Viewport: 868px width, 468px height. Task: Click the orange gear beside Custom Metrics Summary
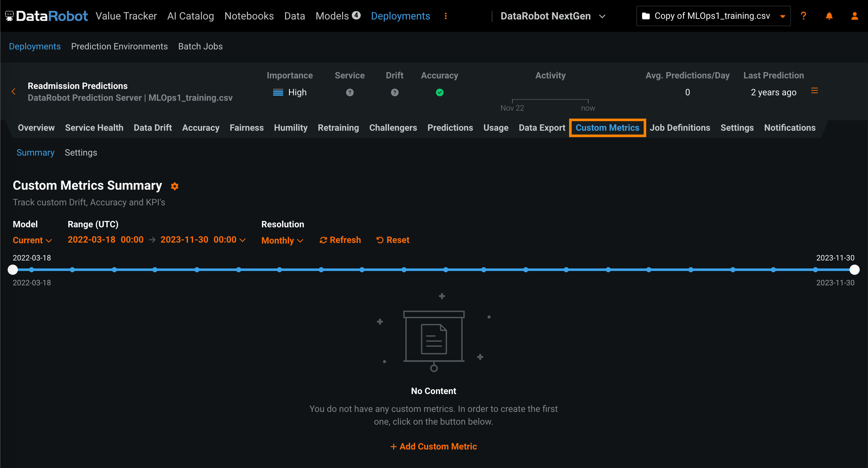[175, 186]
